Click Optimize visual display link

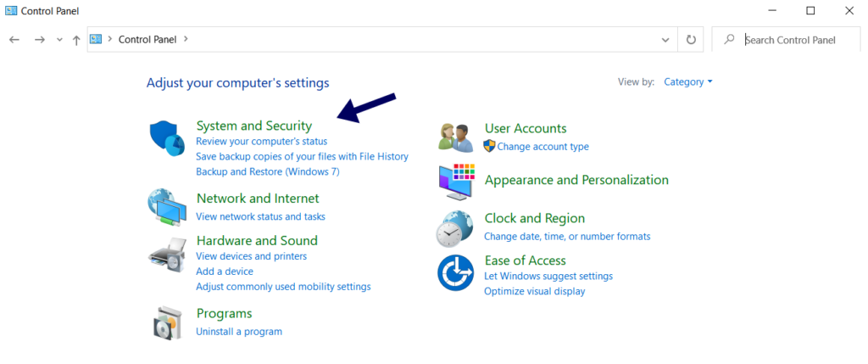tap(535, 291)
